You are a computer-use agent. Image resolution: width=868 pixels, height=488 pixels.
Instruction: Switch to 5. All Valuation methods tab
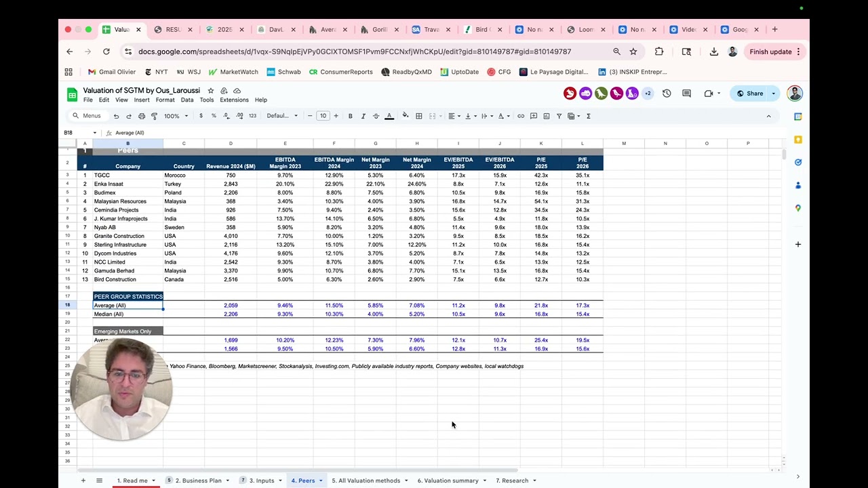pyautogui.click(x=366, y=481)
